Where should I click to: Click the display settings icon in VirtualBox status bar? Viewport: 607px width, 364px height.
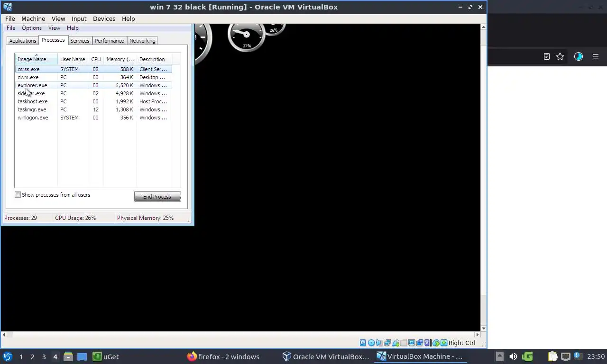coord(412,343)
